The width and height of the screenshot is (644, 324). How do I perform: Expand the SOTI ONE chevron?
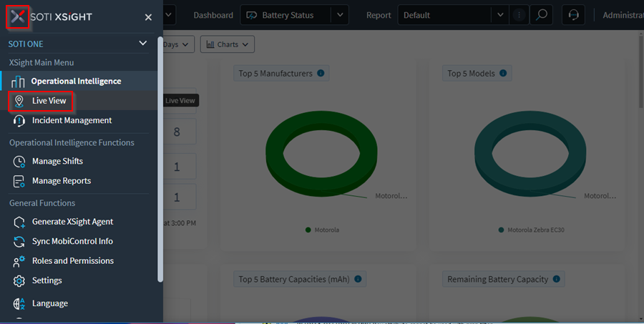coord(143,43)
